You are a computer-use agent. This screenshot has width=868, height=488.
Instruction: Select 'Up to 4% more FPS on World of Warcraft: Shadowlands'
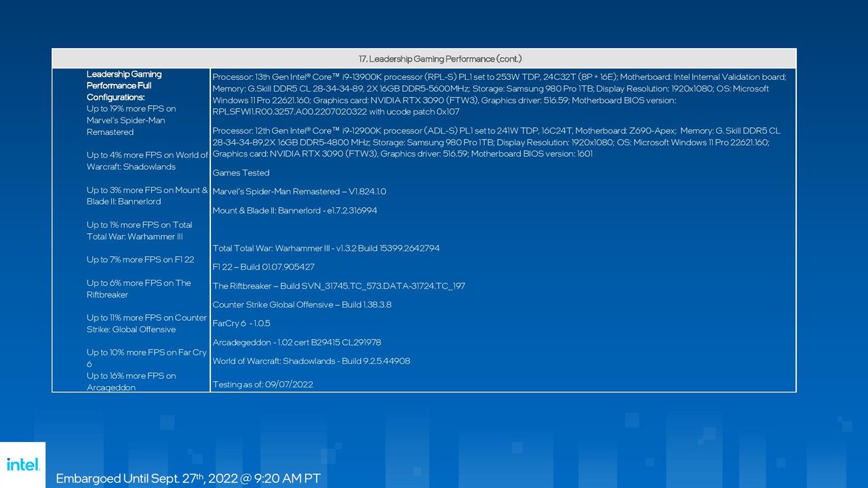147,161
